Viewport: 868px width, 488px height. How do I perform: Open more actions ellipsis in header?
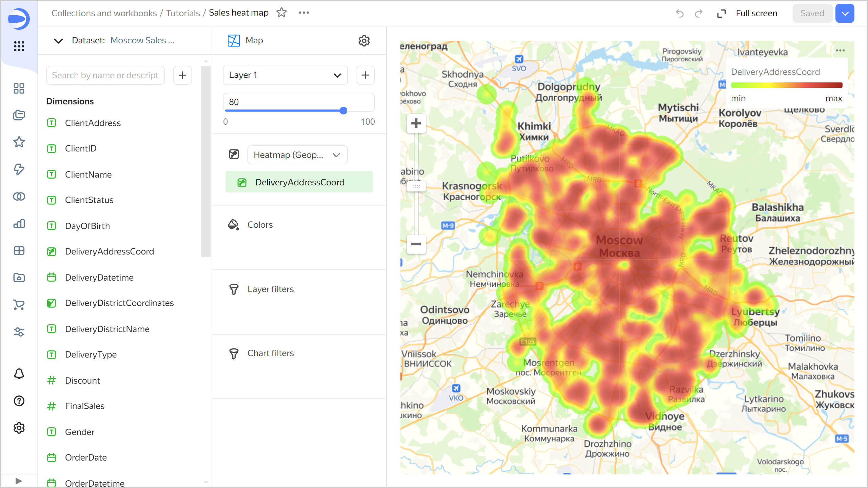(x=304, y=13)
